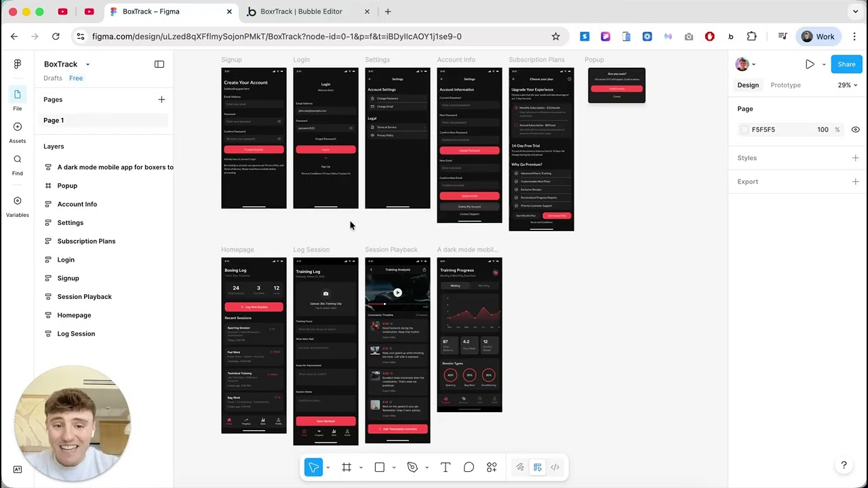The height and width of the screenshot is (488, 868).
Task: Select the Signup frame on canvas
Action: click(254, 138)
